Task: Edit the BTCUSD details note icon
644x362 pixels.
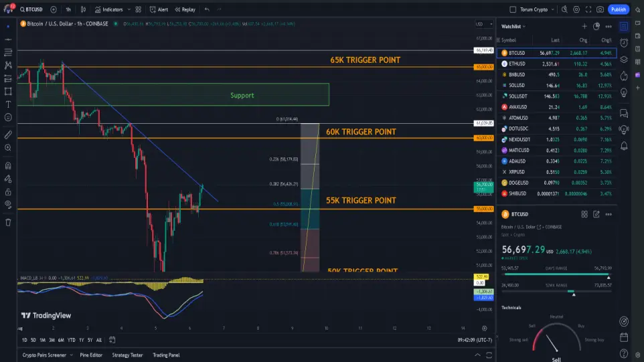Action: (596, 214)
